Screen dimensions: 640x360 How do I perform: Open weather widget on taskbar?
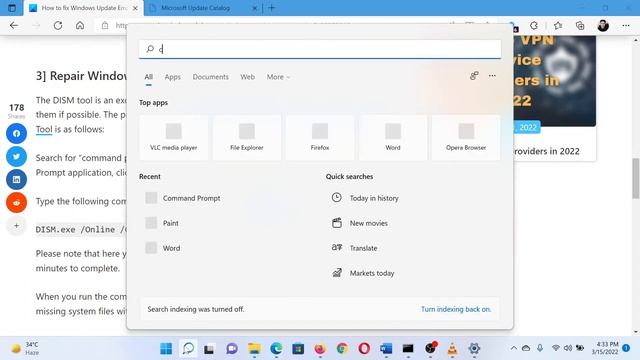(25, 349)
